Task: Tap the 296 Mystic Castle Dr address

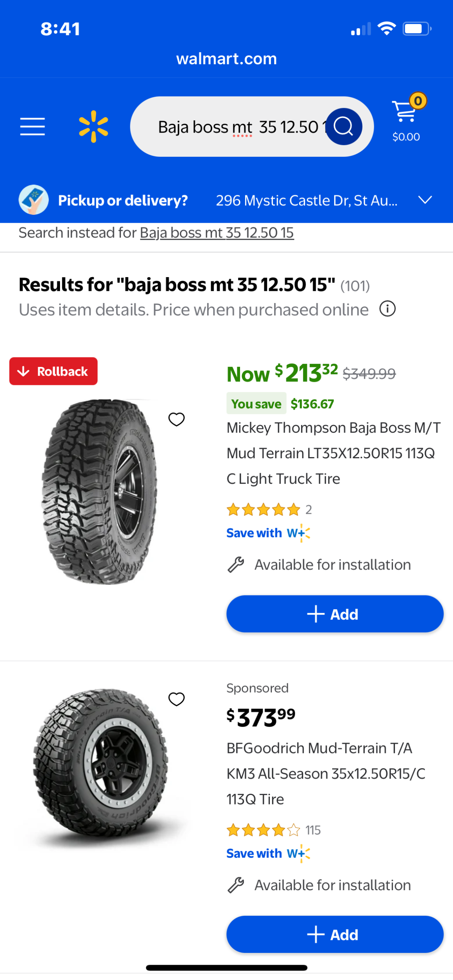Action: pos(306,201)
